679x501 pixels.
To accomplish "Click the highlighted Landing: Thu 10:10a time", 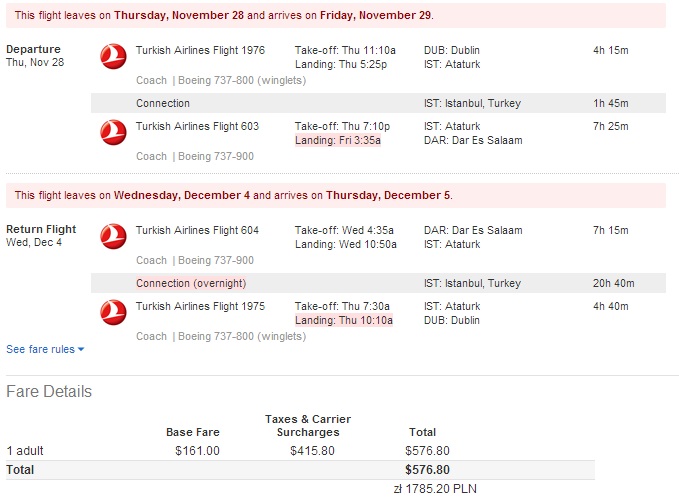I will [344, 320].
